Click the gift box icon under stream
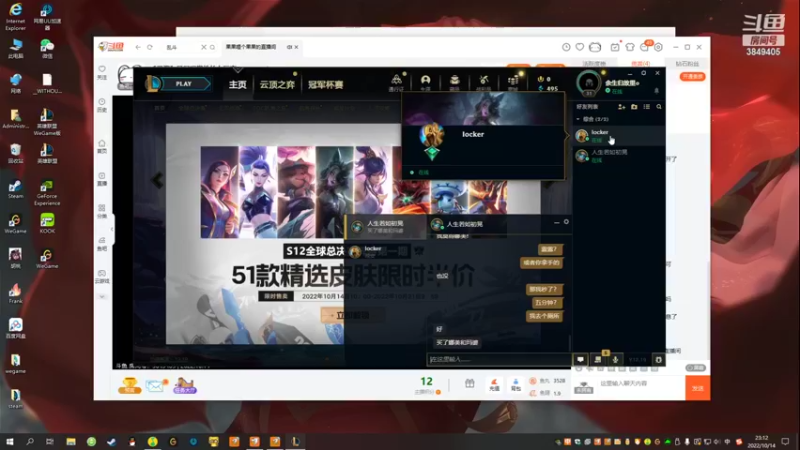Viewport: 800px width, 450px height. pos(469,384)
